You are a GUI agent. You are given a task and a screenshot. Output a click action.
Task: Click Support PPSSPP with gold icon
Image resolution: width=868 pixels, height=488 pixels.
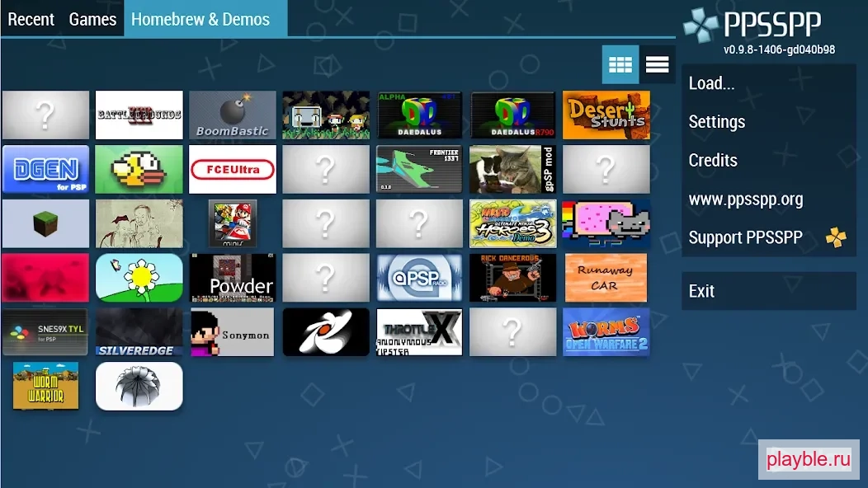[x=769, y=237]
